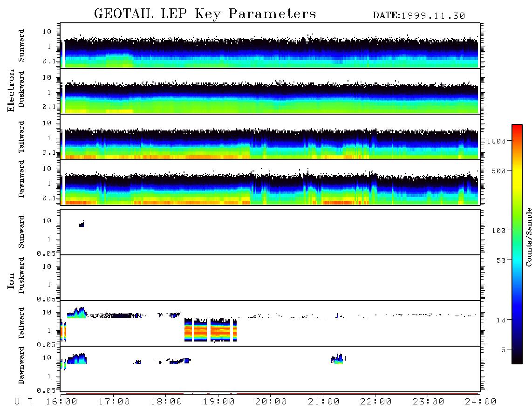Click the 19:00 time tick label
This screenshot has height=410, width=532.
[x=219, y=402]
